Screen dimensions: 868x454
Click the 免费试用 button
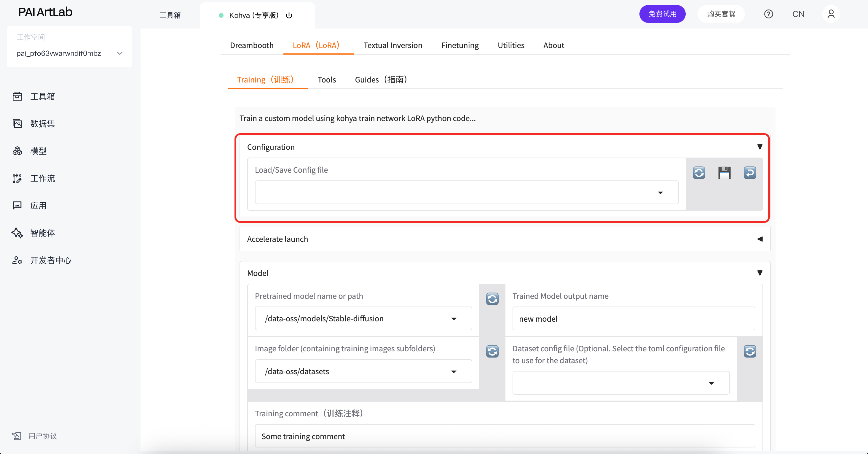(662, 14)
